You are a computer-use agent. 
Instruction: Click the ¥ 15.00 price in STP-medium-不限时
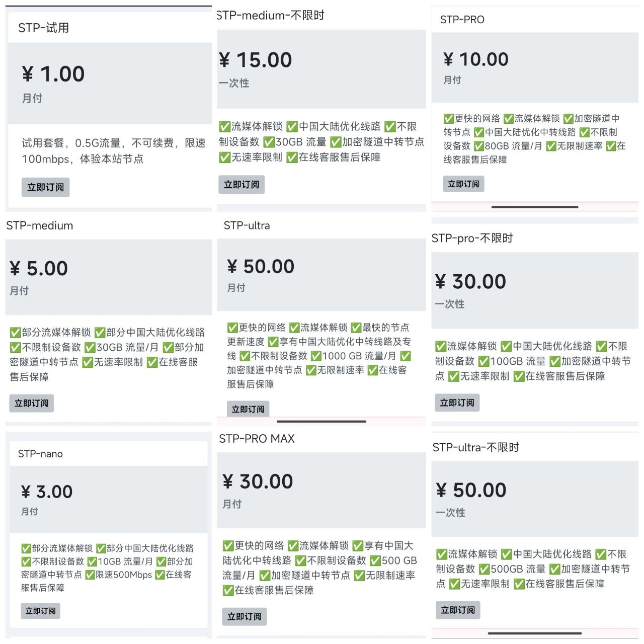pyautogui.click(x=256, y=60)
